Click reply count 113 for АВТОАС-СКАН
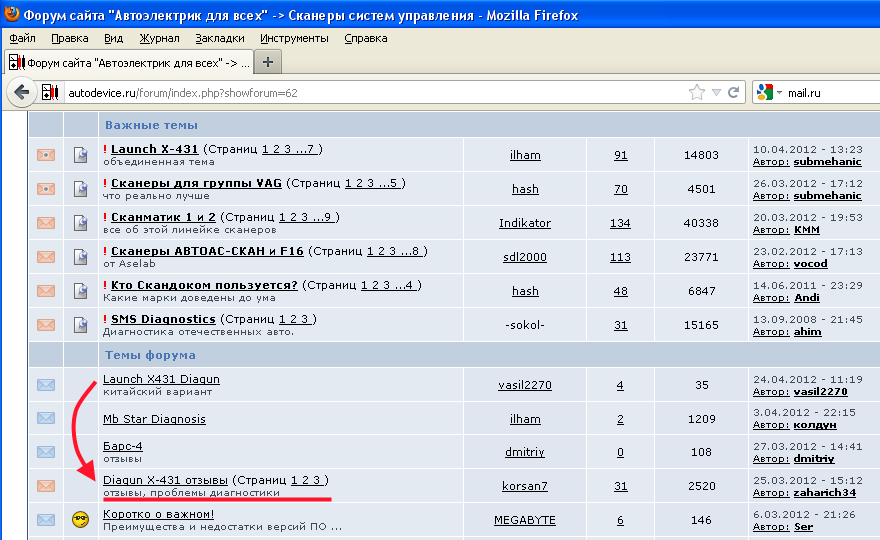This screenshot has width=880, height=540. (x=620, y=257)
